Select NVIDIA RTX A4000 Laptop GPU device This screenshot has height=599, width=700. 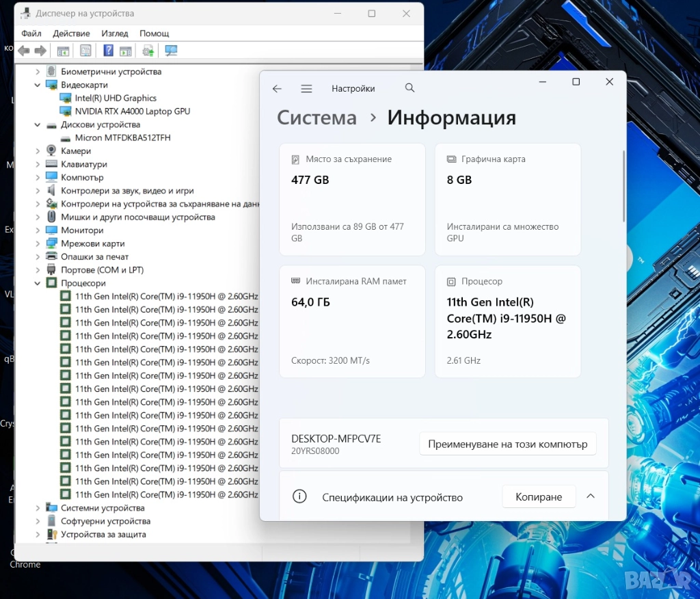click(x=132, y=111)
